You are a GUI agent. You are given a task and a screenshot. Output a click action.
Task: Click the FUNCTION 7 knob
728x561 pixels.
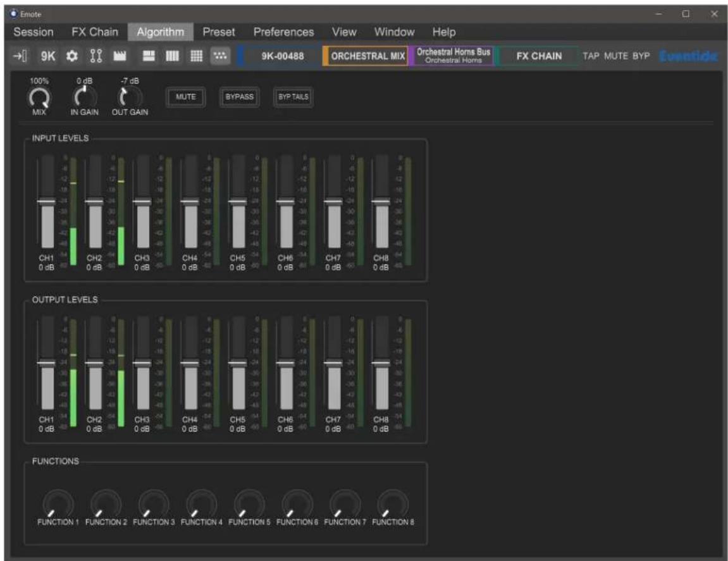345,503
